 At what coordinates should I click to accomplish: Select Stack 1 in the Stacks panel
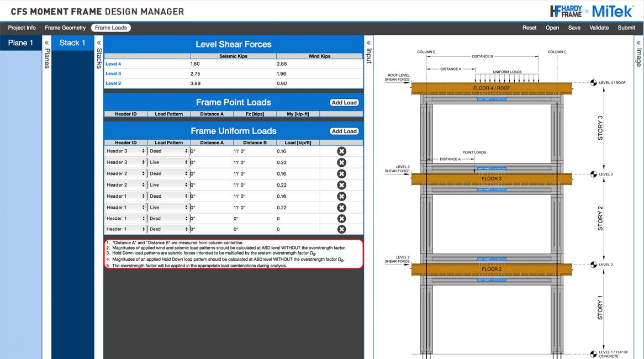pyautogui.click(x=72, y=43)
